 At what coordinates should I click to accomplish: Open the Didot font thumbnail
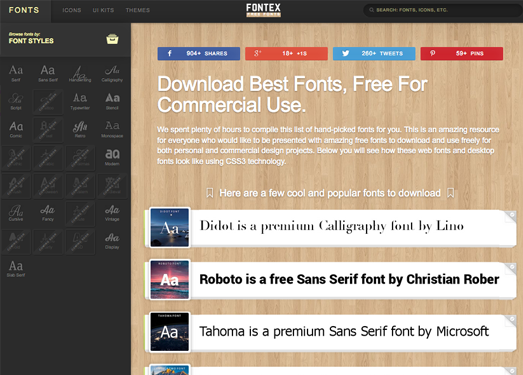[170, 228]
